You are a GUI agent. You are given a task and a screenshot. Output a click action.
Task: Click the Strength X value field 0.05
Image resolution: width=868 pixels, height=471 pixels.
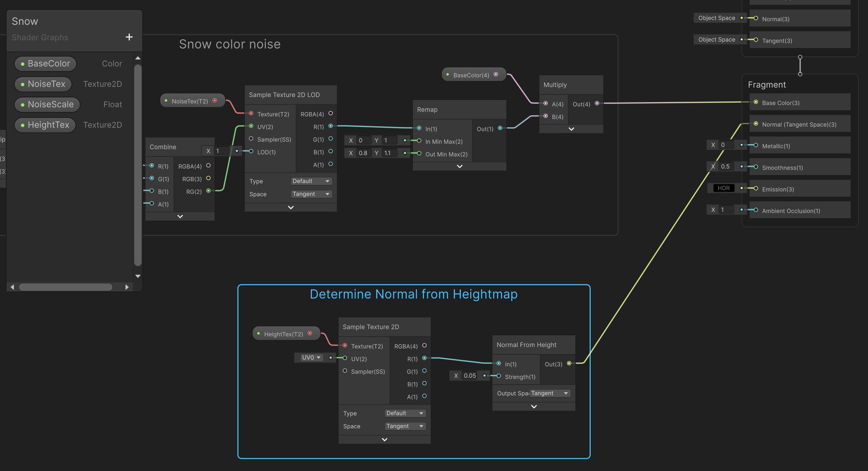[x=470, y=376]
